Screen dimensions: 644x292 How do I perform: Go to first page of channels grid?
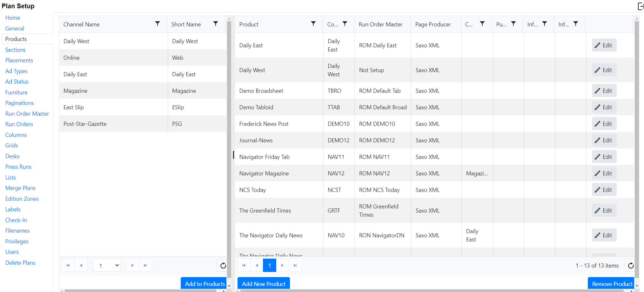(68, 265)
